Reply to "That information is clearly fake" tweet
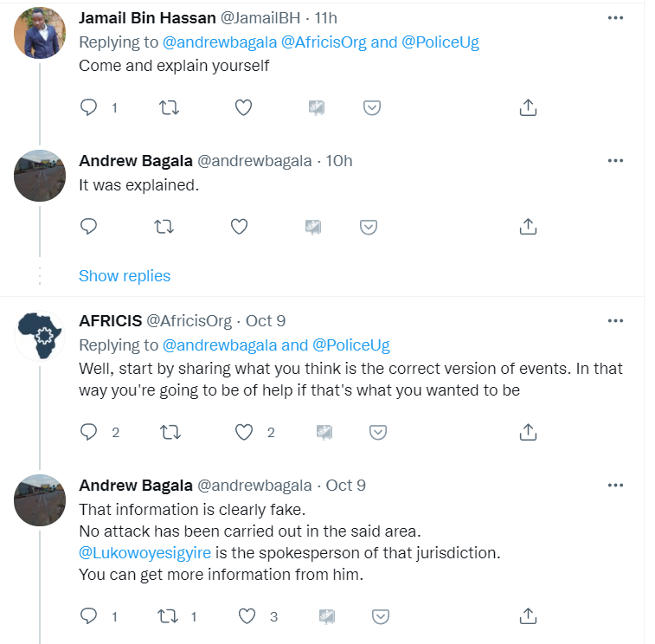655x644 pixels. [x=88, y=616]
